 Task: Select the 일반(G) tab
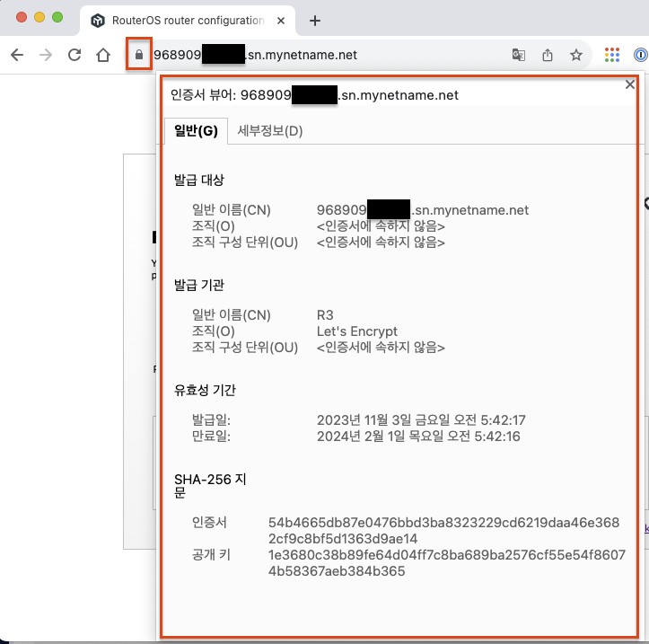196,131
